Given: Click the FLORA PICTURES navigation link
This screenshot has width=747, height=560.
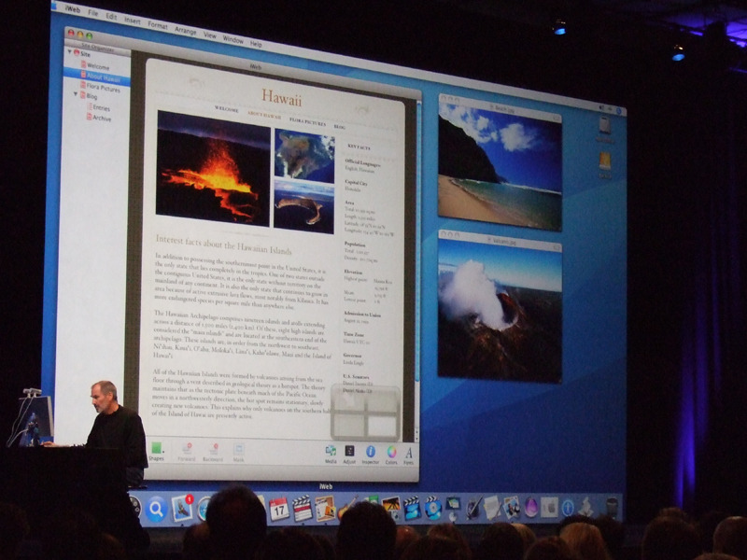Looking at the screenshot, I should click(x=307, y=122).
